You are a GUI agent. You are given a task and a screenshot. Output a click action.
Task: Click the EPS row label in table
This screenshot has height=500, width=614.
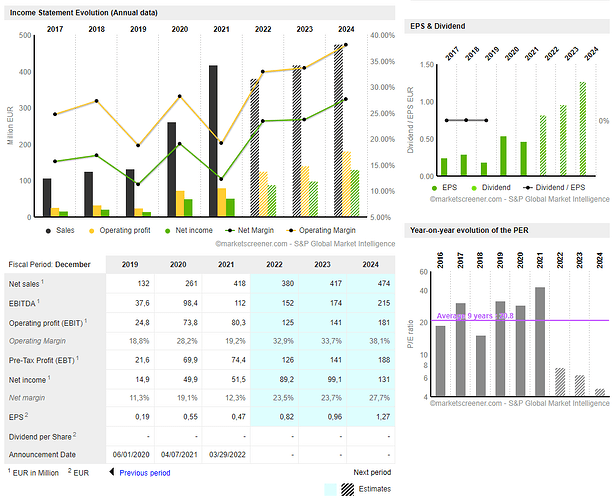18,417
